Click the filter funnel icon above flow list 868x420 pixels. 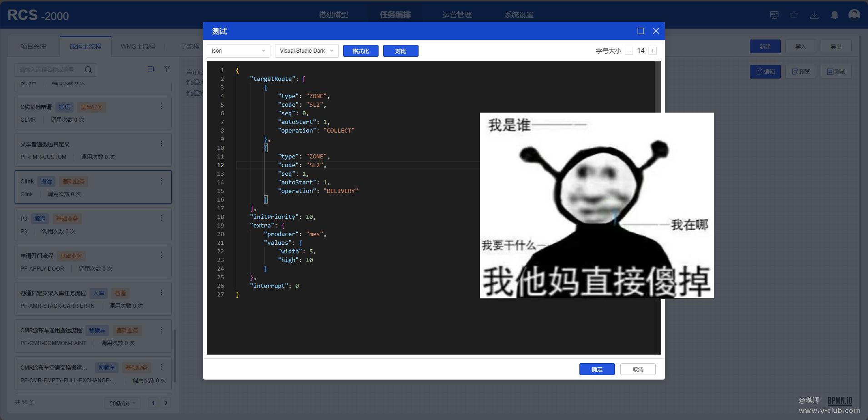pyautogui.click(x=167, y=69)
